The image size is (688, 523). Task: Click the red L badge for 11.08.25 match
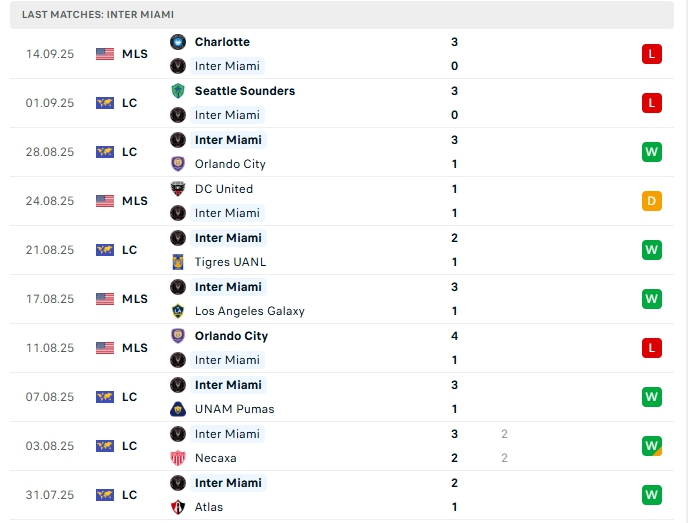(x=652, y=348)
